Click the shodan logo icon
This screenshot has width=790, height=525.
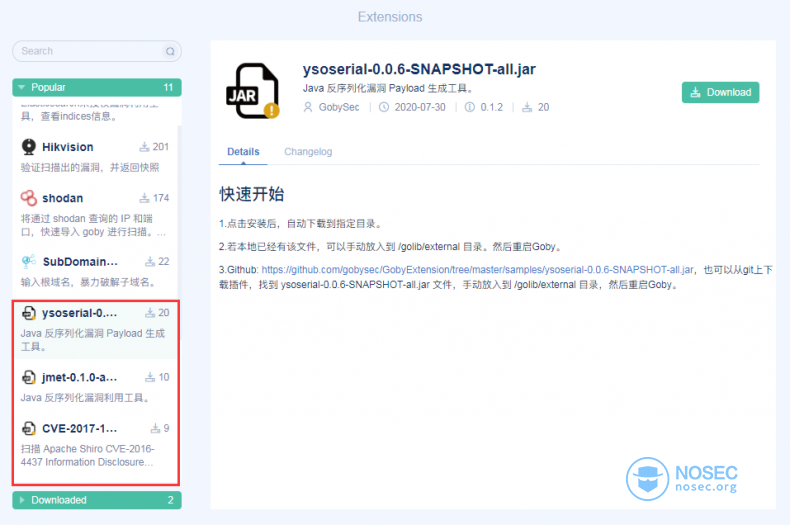[29, 198]
